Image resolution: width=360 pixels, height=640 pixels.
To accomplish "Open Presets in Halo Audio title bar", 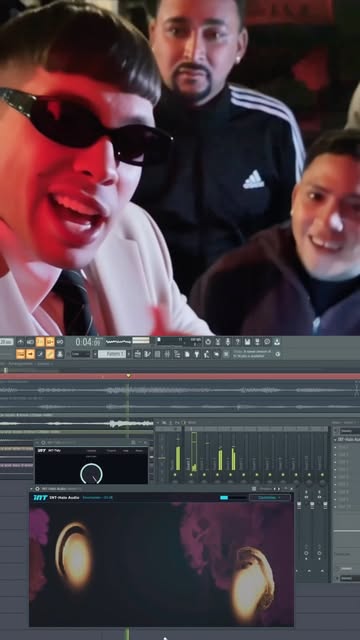I will (x=266, y=489).
